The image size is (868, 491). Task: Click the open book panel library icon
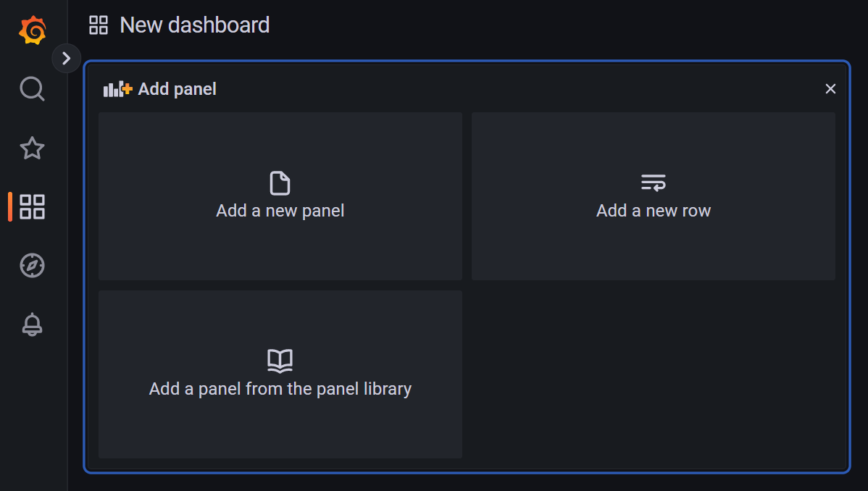(280, 361)
